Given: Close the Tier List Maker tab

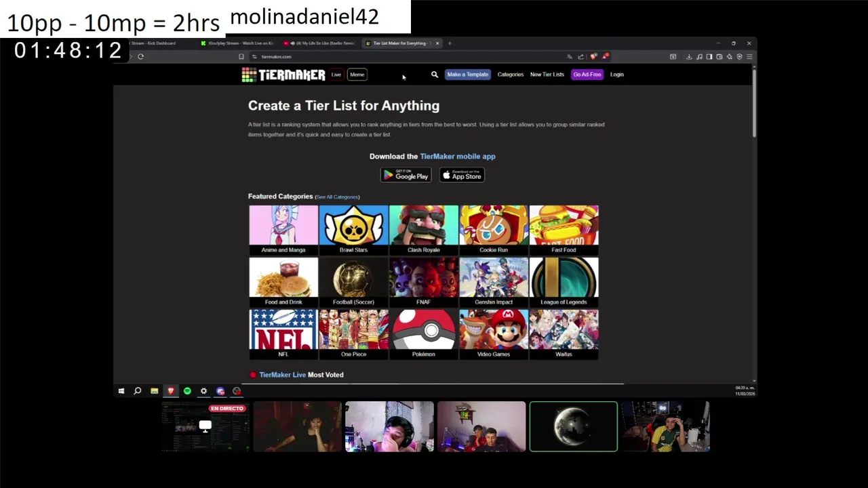Looking at the screenshot, I should pos(437,43).
